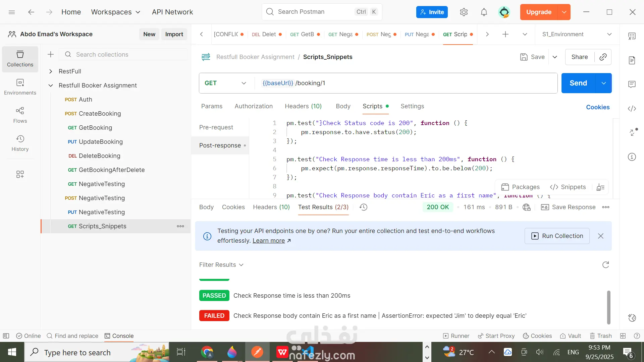Select the Pre-request script tab
644x362 pixels.
[216, 127]
